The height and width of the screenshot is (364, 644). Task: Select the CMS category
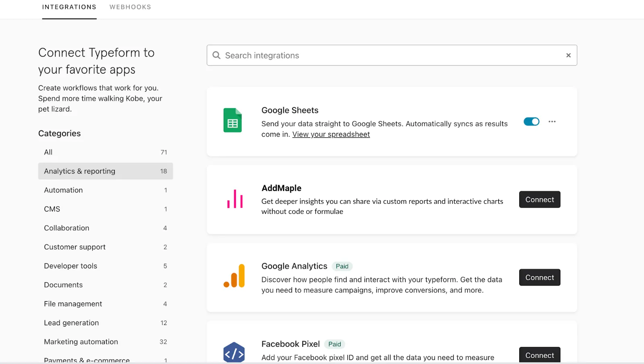tap(105, 209)
